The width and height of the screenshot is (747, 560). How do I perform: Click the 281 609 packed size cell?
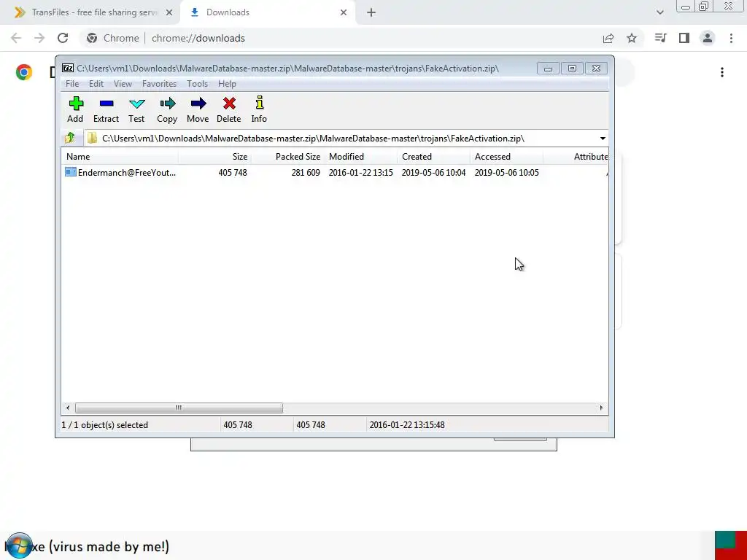tap(306, 172)
